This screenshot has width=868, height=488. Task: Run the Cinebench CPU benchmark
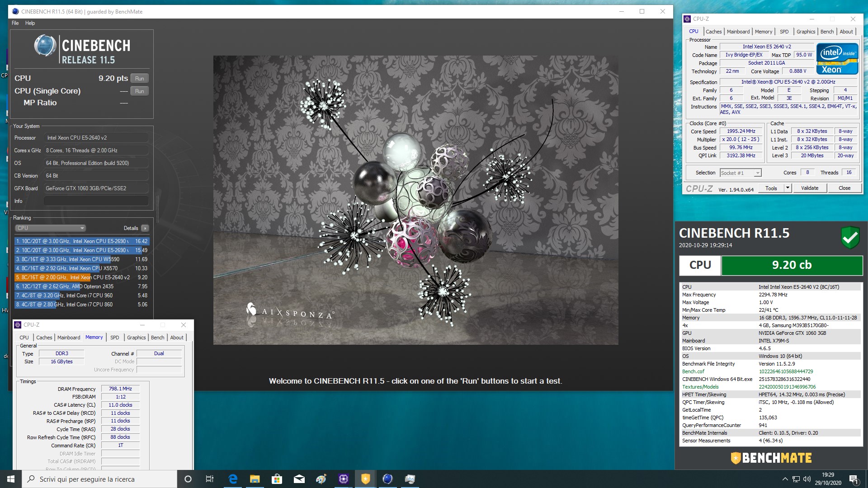click(140, 78)
